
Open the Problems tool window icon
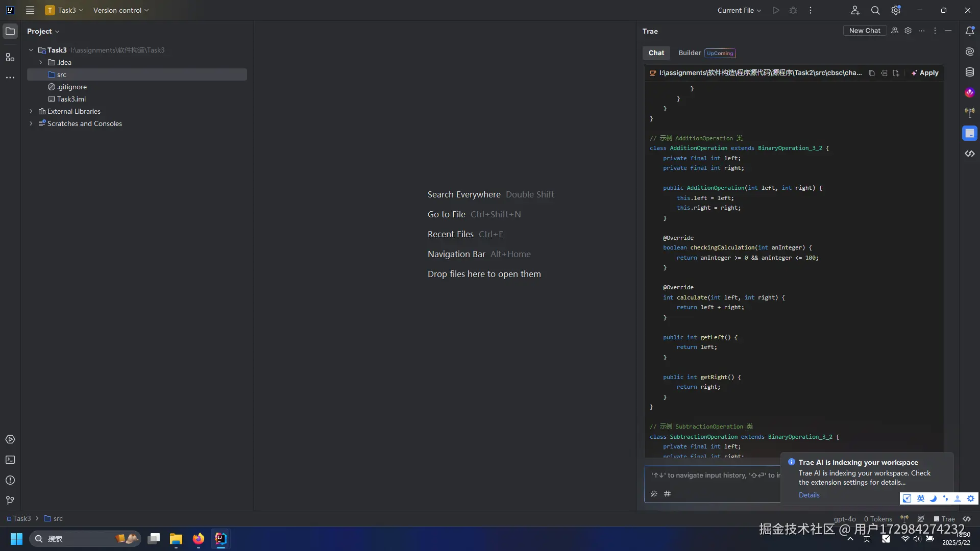pos(10,480)
